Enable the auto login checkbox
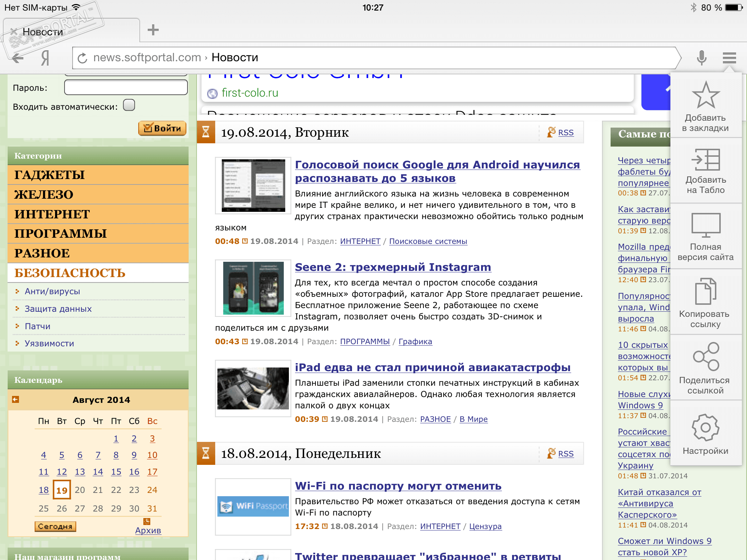Image resolution: width=747 pixels, height=560 pixels. point(129,105)
